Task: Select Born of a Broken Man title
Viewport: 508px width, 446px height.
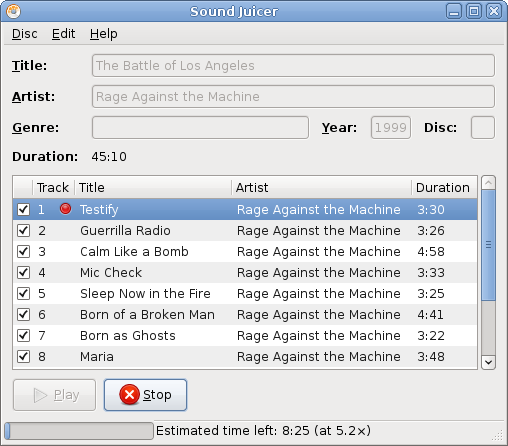Action: pyautogui.click(x=147, y=315)
